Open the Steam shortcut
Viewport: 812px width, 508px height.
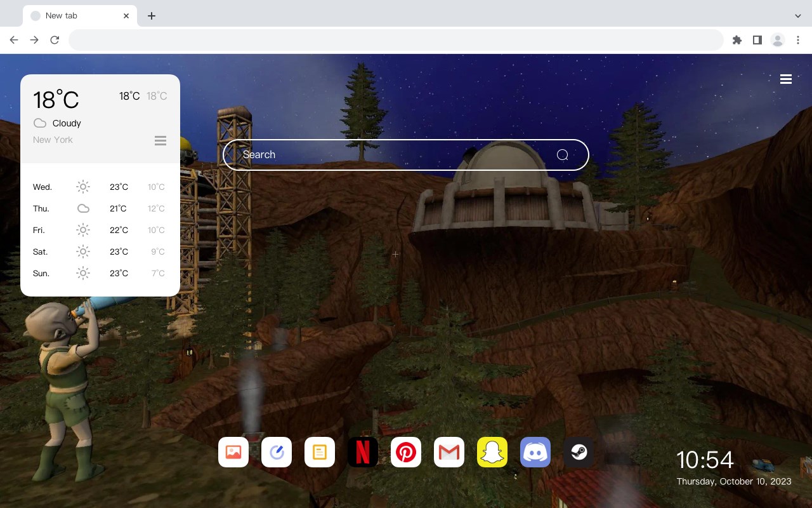pos(579,452)
